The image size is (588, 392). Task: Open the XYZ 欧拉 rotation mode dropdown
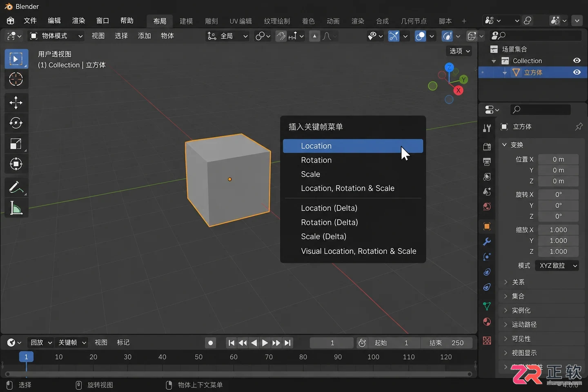click(557, 265)
